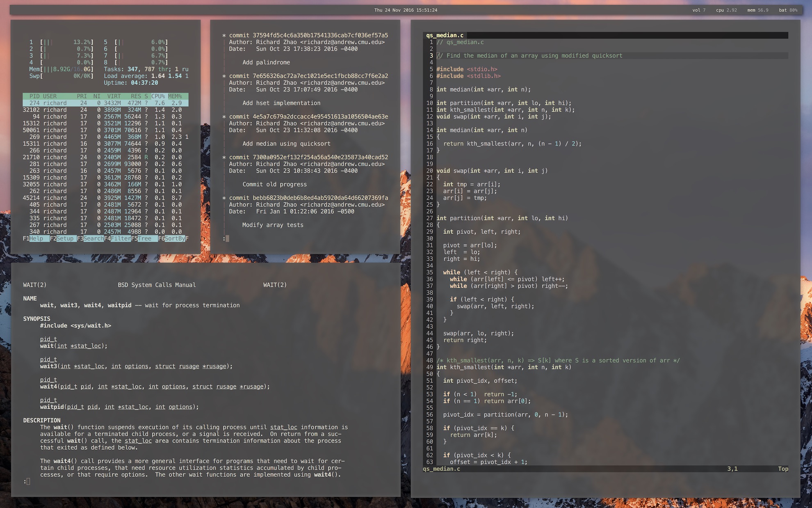Click the Swp meter in htop
The height and width of the screenshot is (508, 812).
(x=62, y=76)
